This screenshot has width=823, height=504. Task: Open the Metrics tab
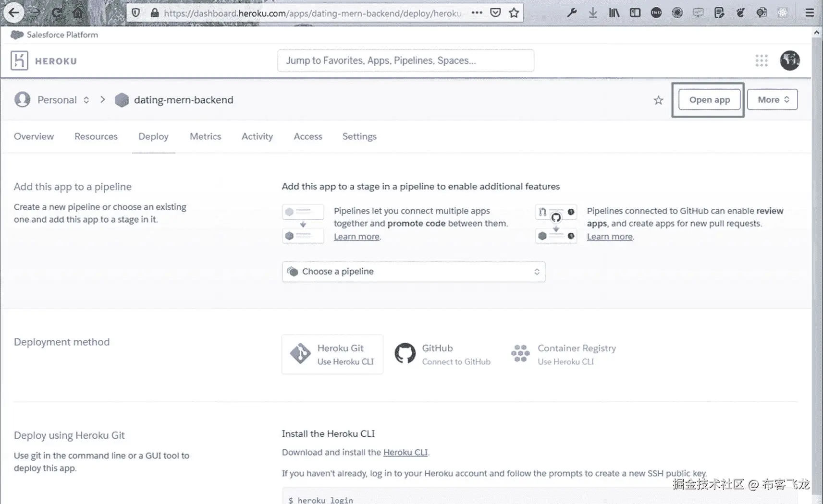pos(205,136)
